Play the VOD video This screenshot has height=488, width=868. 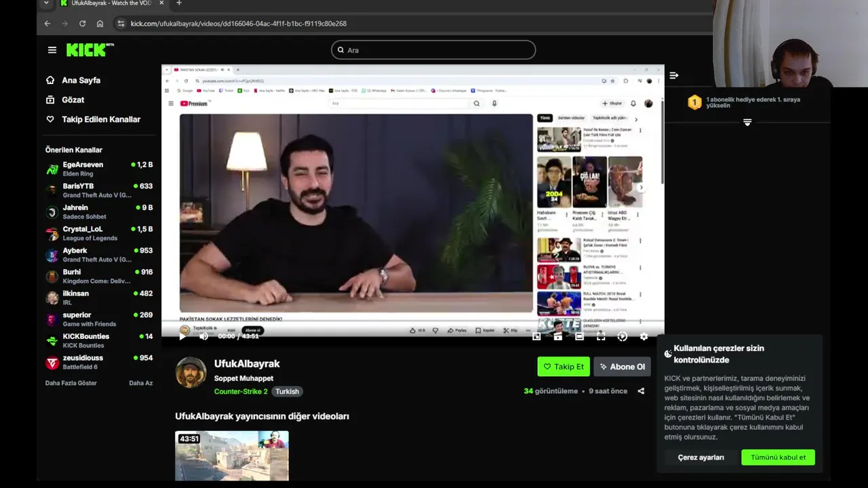coord(182,336)
